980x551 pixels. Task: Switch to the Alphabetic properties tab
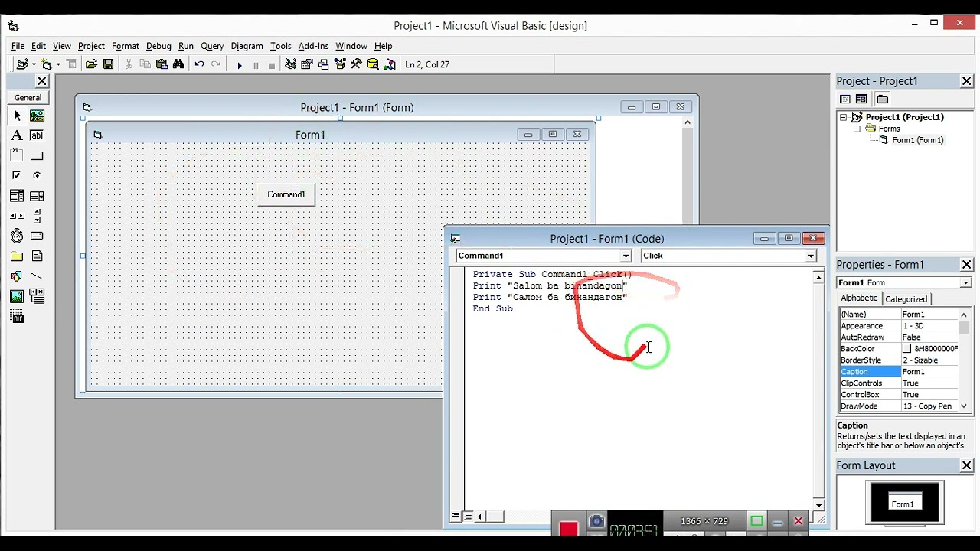point(859,298)
